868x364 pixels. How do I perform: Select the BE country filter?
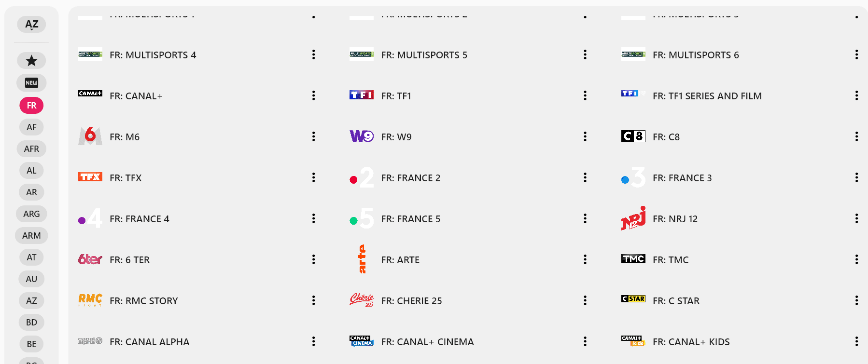(x=31, y=344)
